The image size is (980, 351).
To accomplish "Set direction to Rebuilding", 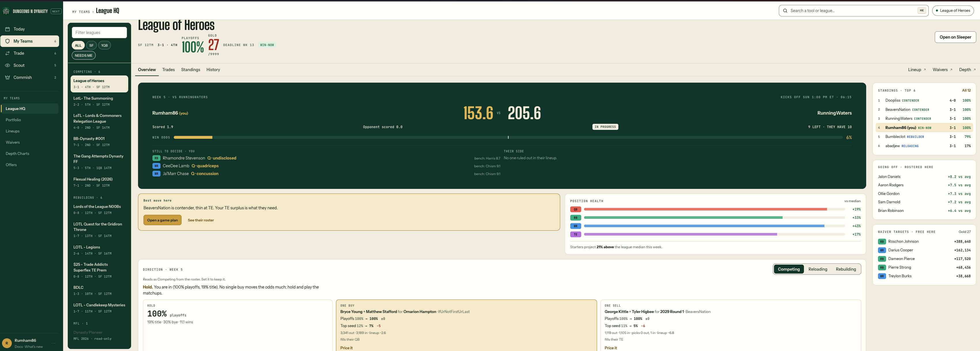I will 845,269.
